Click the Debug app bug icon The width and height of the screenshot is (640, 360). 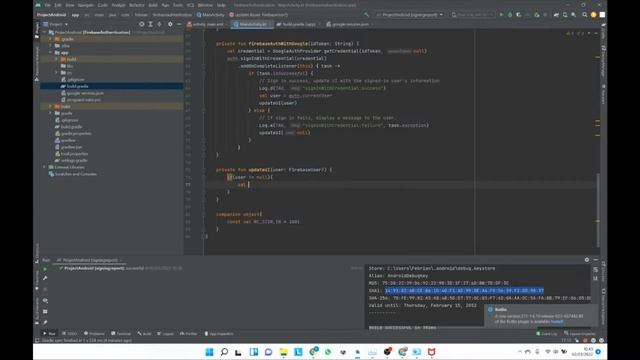[x=510, y=15]
